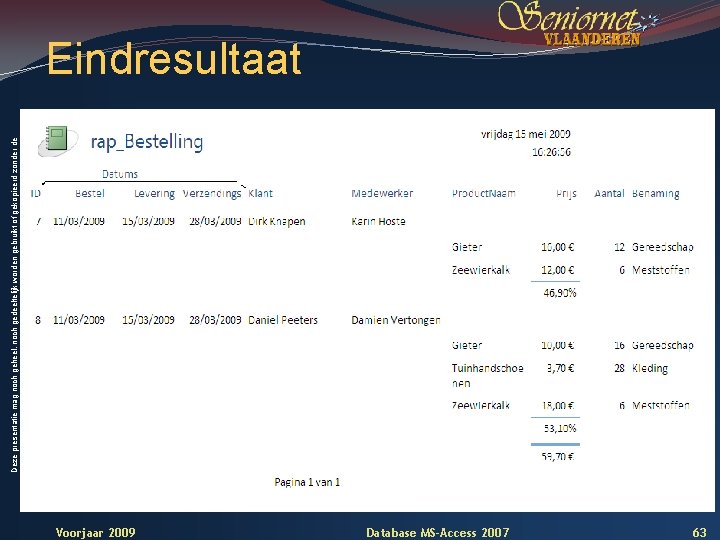Click customer Dirk Knapen
Viewport: 720px width, 540px height.
pyautogui.click(x=276, y=221)
